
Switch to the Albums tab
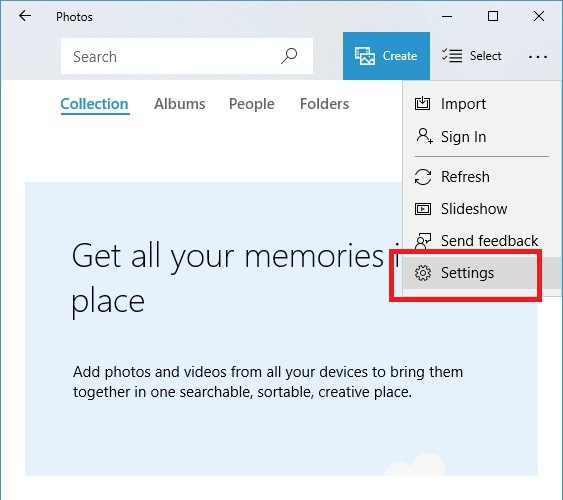(180, 104)
